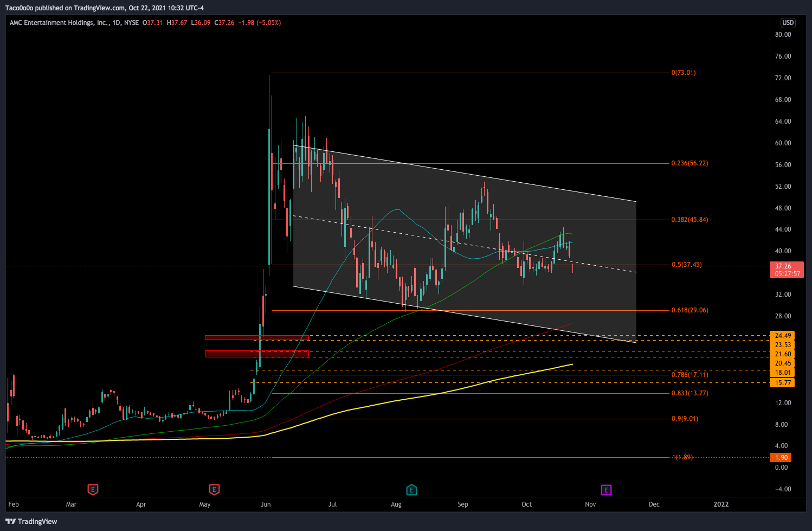Image resolution: width=812 pixels, height=531 pixels.
Task: Click the Aug label on the time axis
Action: 396,504
